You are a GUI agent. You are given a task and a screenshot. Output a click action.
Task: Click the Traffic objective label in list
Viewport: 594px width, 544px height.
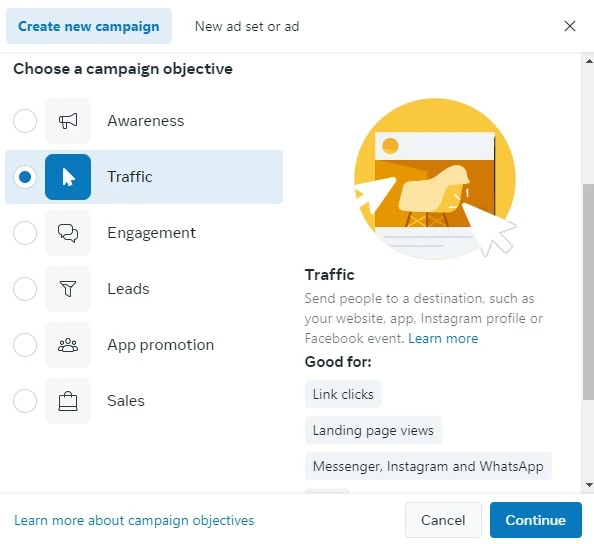(x=130, y=177)
